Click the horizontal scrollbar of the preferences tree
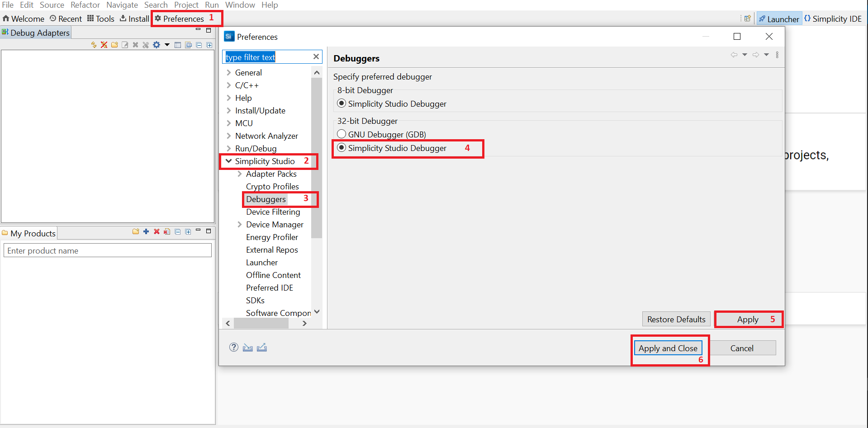 coord(261,323)
